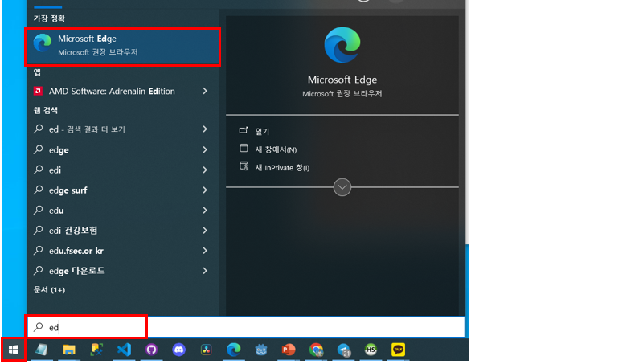The image size is (643, 364).
Task: Click the 열기 open icon
Action: tap(244, 130)
